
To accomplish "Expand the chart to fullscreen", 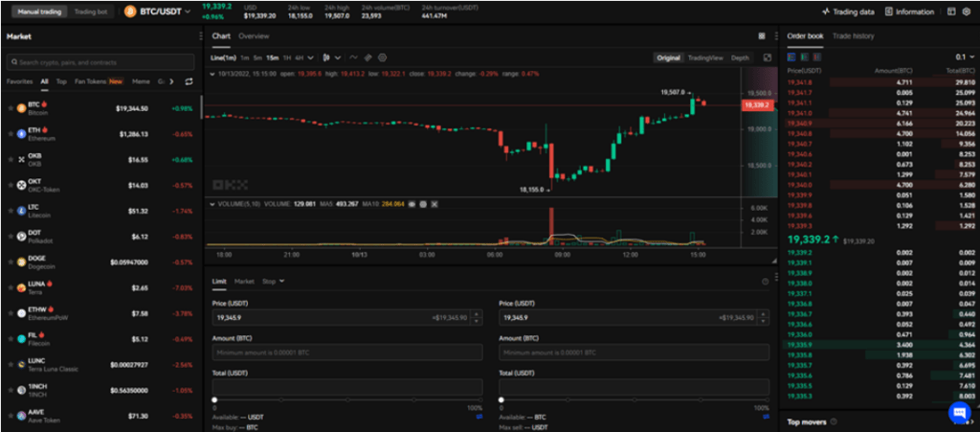I will (767, 57).
